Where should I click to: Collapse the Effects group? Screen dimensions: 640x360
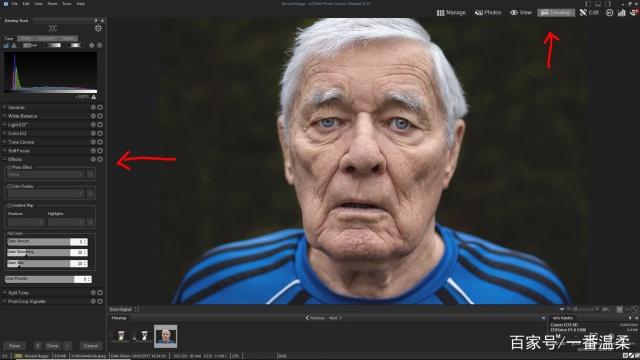pyautogui.click(x=15, y=159)
